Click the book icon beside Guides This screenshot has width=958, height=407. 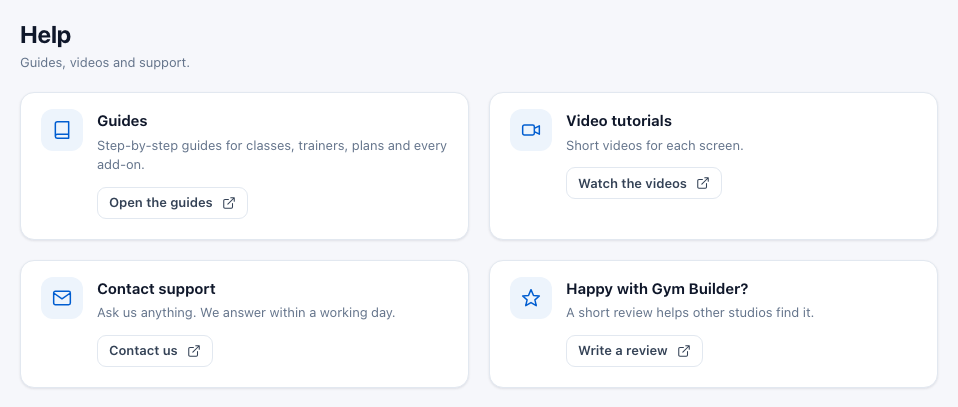[62, 130]
